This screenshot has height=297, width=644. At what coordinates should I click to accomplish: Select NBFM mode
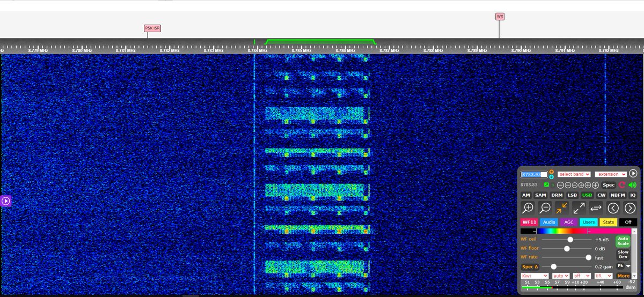618,195
